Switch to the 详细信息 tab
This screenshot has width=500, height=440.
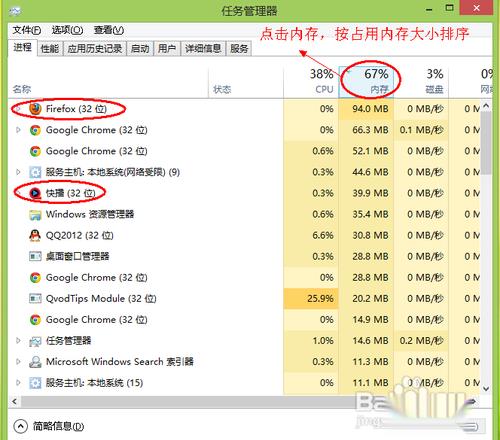(203, 49)
